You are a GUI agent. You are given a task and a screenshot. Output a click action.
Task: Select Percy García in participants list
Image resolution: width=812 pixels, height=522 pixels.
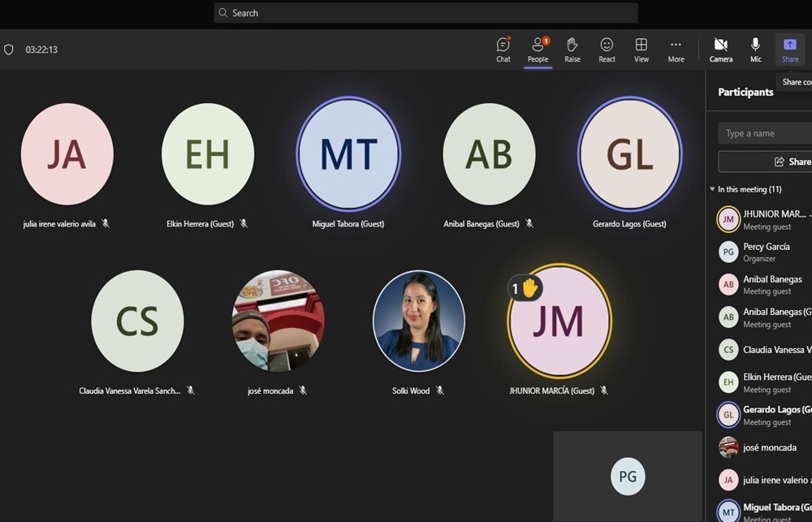click(766, 252)
